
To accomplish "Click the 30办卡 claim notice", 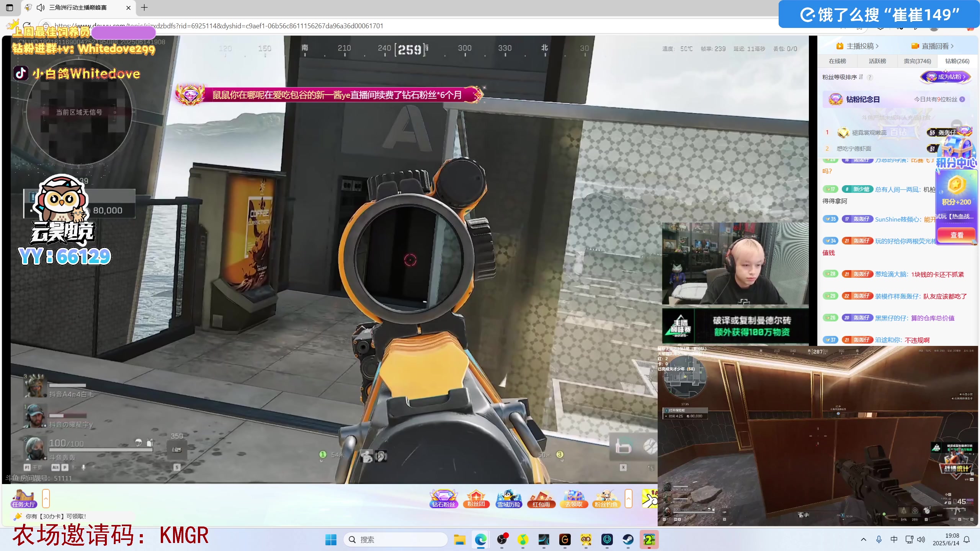I will 56,516.
